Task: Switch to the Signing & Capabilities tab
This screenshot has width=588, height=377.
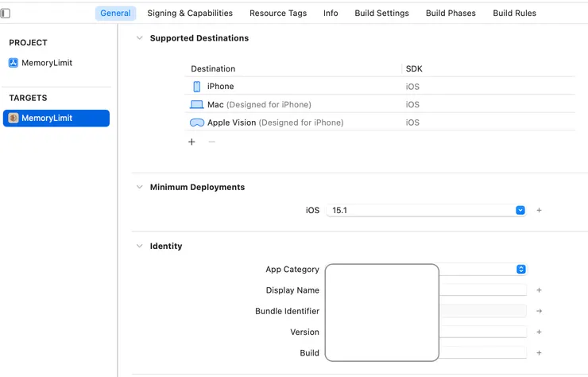Action: click(190, 14)
